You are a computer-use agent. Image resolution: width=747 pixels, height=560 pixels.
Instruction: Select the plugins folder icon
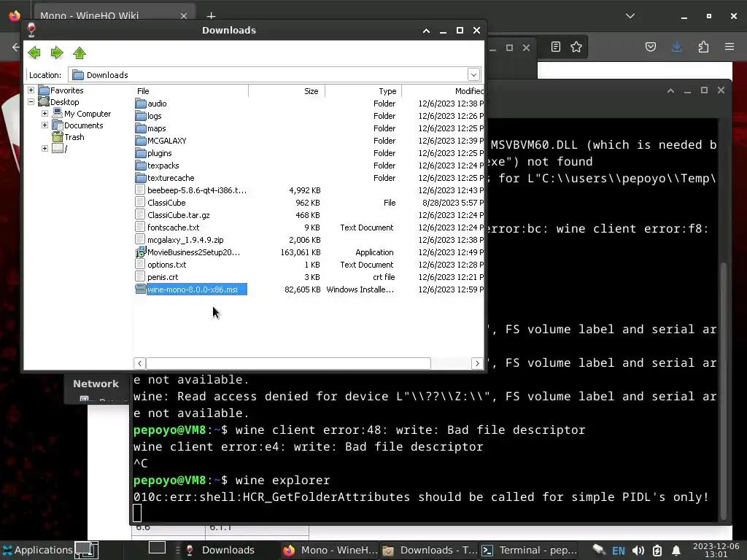[141, 153]
